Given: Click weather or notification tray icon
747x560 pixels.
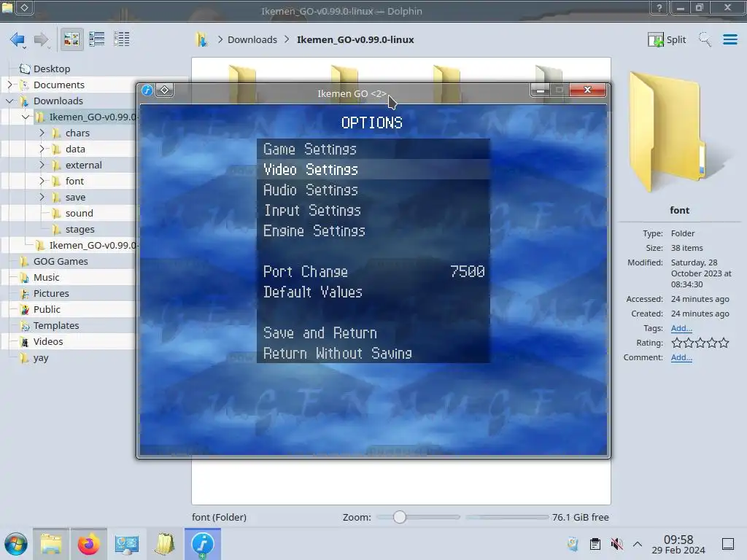Looking at the screenshot, I should 573,544.
